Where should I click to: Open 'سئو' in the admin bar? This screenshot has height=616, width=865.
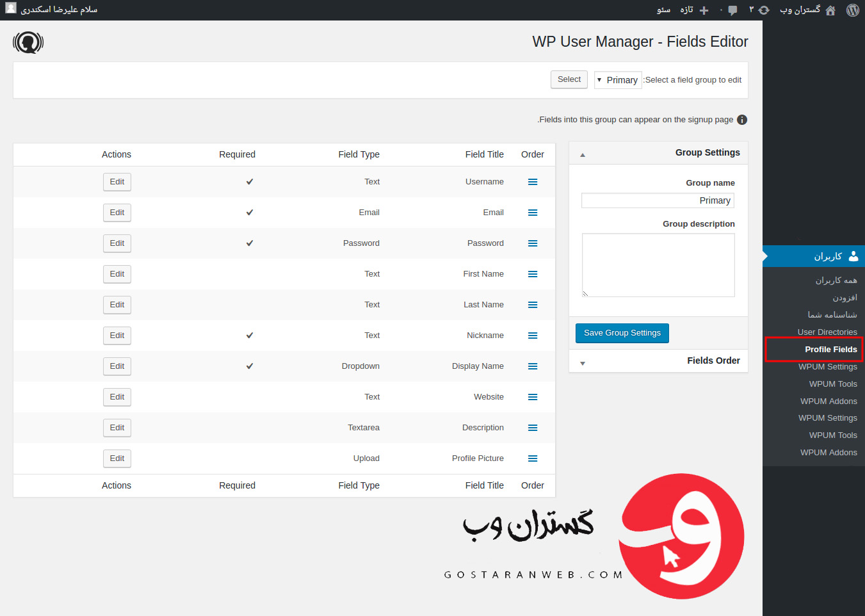tap(664, 10)
